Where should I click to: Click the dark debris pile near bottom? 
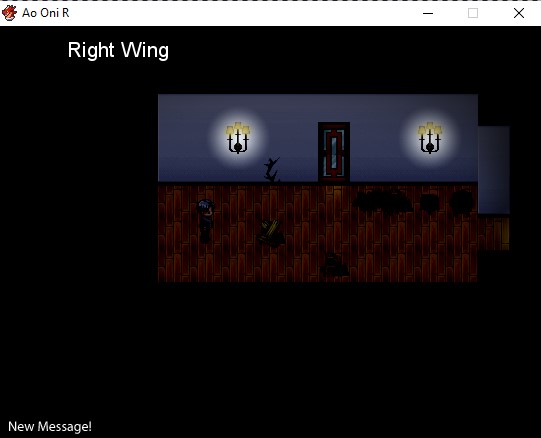point(334,265)
